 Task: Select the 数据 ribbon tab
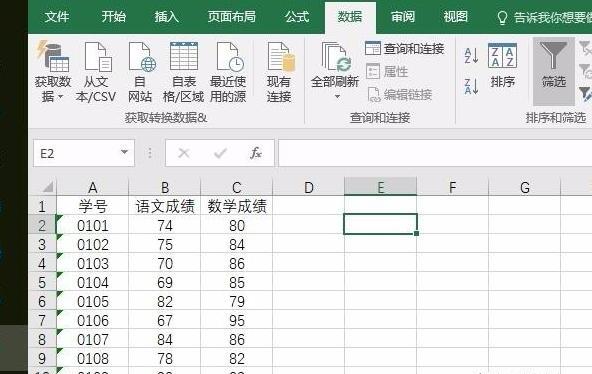click(x=350, y=17)
